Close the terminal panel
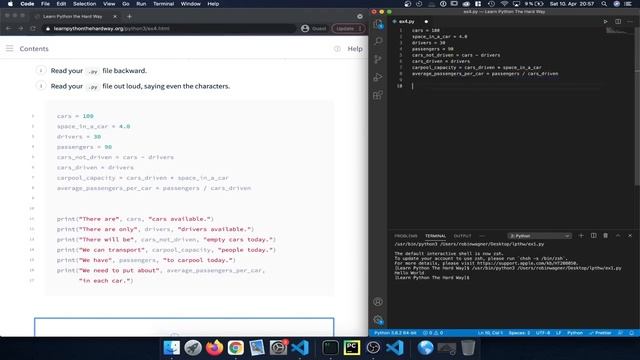The height and width of the screenshot is (360, 640). click(x=630, y=236)
